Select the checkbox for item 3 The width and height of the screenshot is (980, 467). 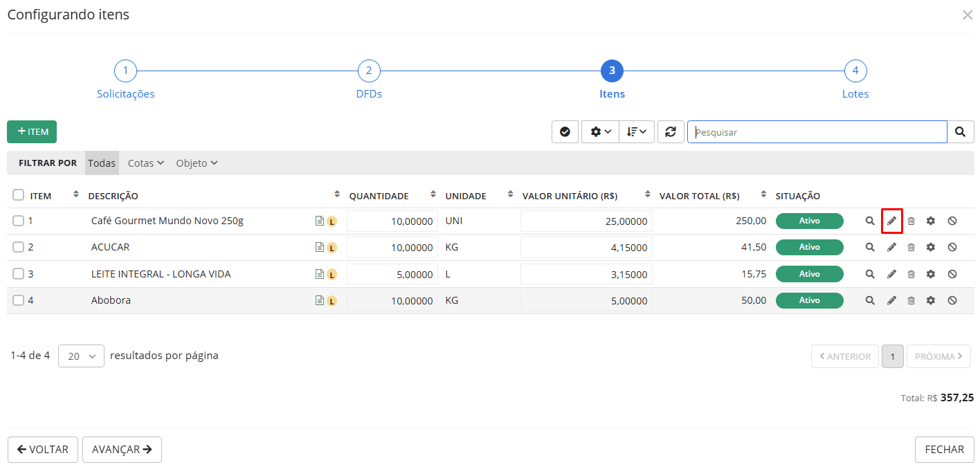[x=19, y=274]
